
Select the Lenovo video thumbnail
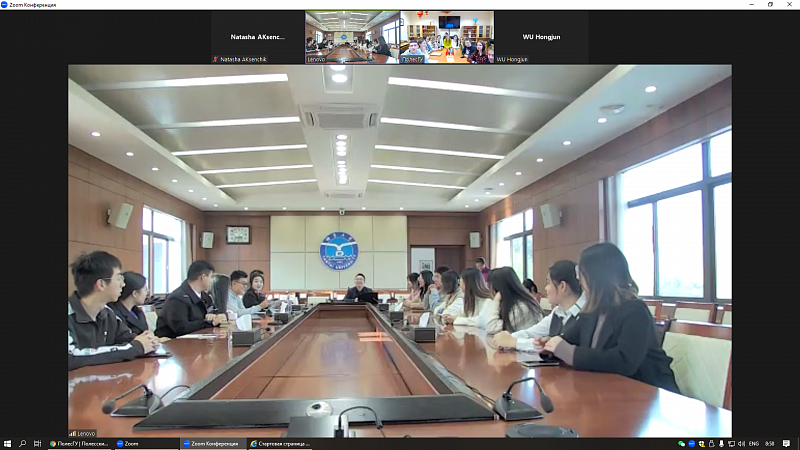pos(351,37)
